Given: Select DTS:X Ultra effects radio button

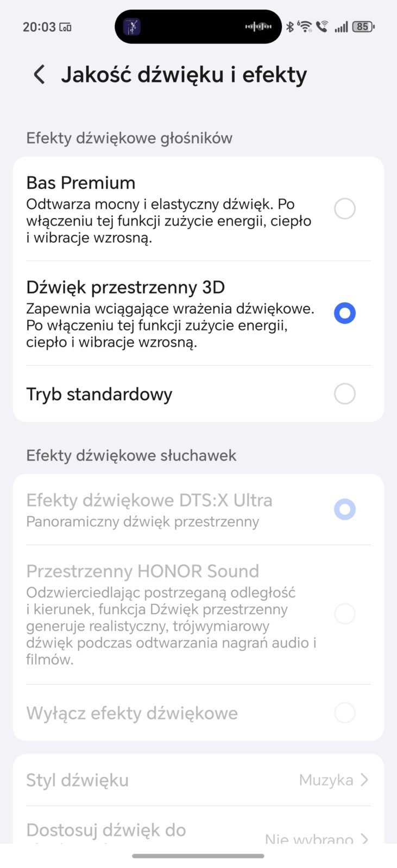Looking at the screenshot, I should tap(344, 509).
